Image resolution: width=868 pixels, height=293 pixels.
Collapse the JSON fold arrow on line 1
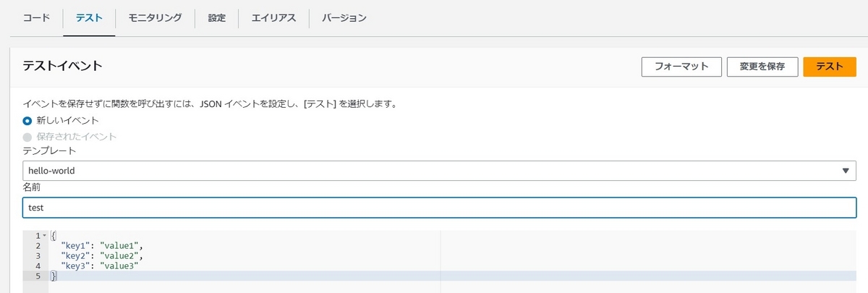pyautogui.click(x=44, y=236)
